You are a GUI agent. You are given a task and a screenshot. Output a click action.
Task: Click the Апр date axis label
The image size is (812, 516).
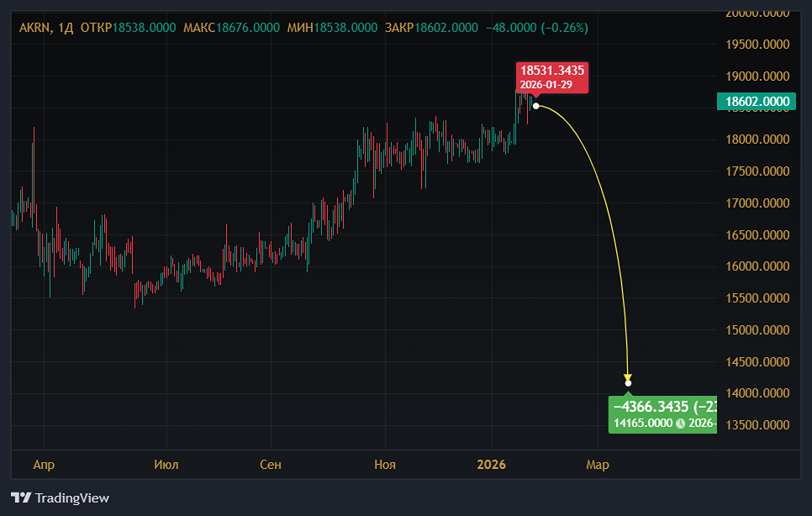(x=44, y=465)
